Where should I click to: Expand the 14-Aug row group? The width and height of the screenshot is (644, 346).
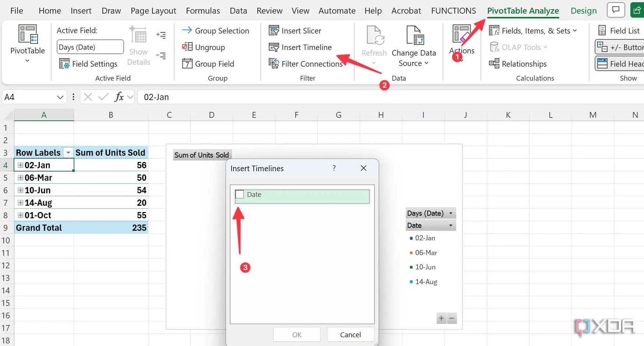click(x=21, y=202)
